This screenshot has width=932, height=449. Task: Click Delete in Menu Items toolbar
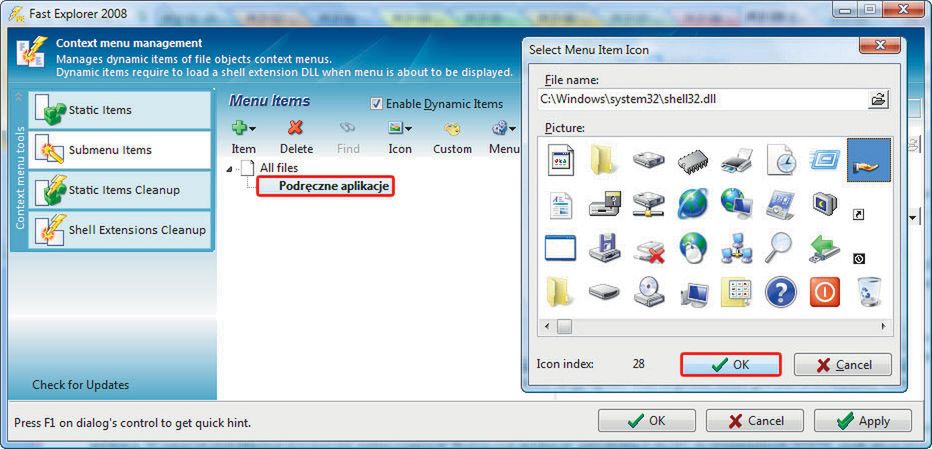[x=296, y=138]
